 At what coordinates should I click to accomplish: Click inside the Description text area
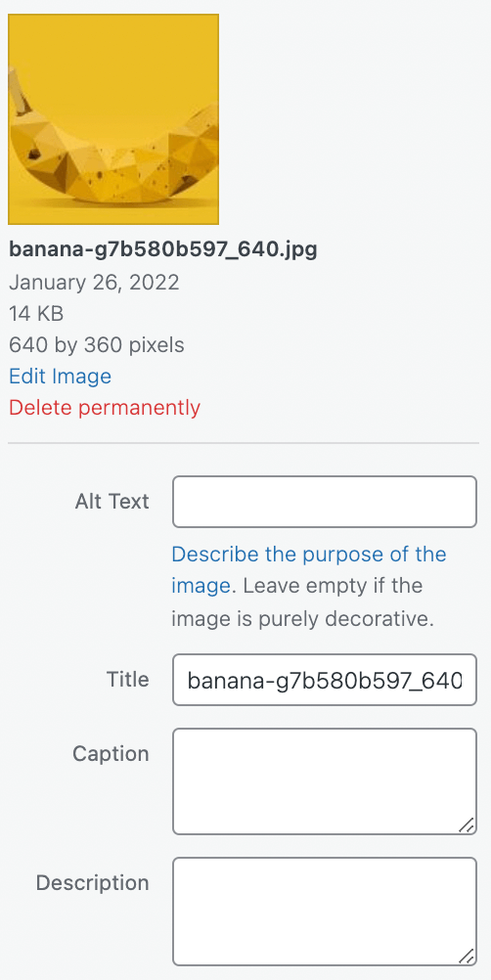325,912
